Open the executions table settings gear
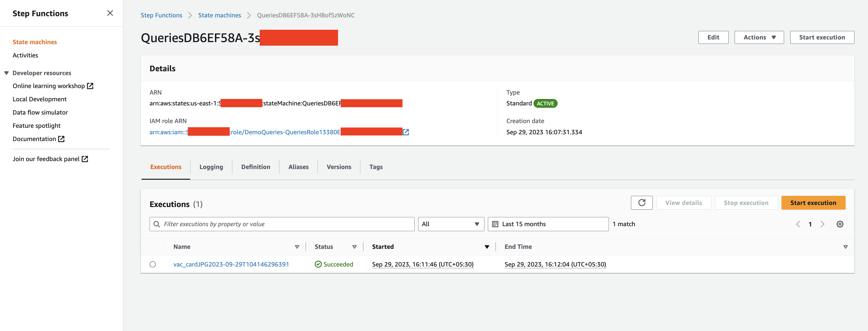Viewport: 868px width, 331px height. (840, 224)
